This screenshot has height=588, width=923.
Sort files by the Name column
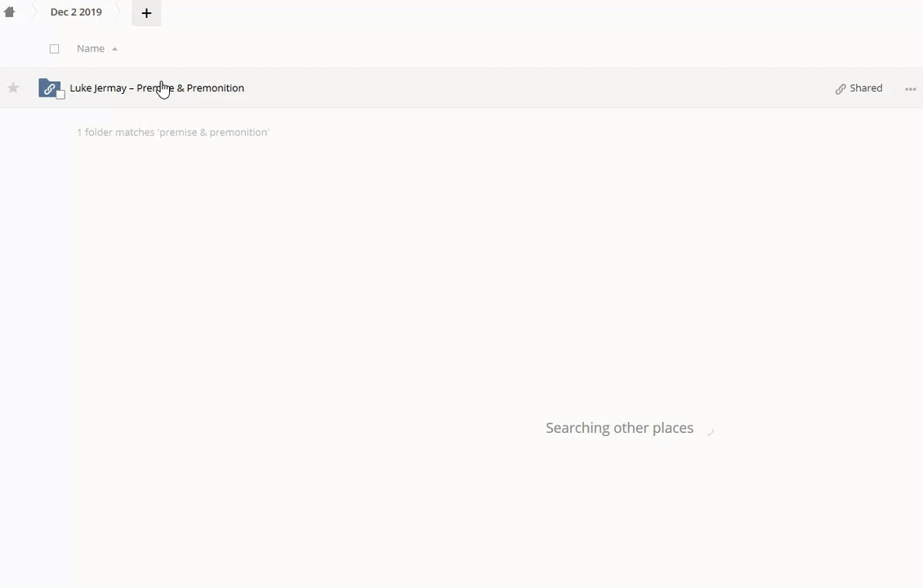tap(91, 49)
